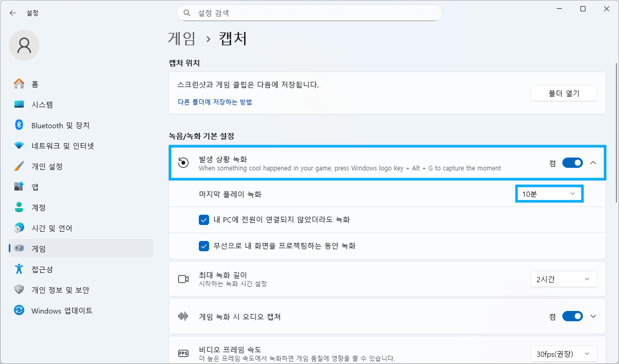619x364 pixels.
Task: Select the 개인 설정 paintbrush icon
Action: tap(19, 166)
